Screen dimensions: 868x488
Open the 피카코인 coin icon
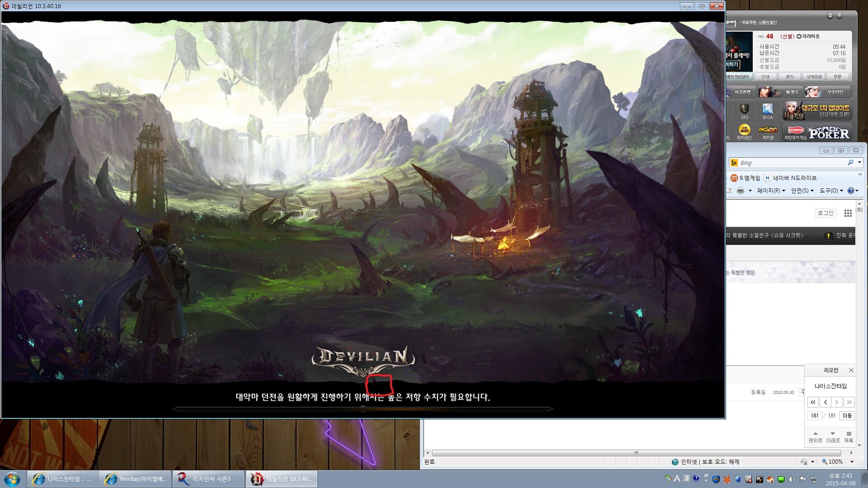click(744, 131)
